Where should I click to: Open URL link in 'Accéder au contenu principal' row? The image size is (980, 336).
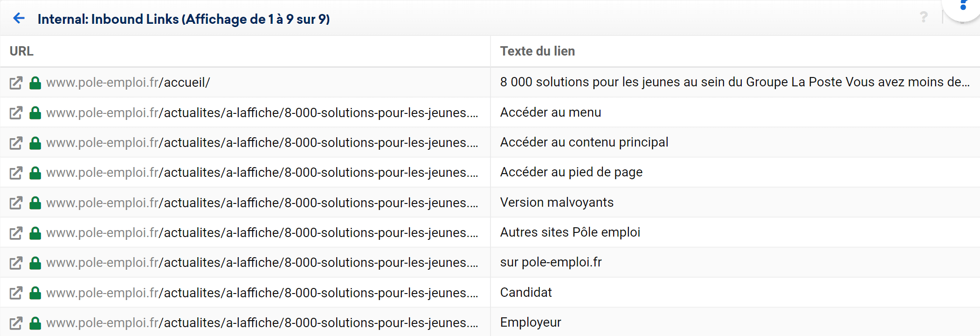[x=262, y=143]
